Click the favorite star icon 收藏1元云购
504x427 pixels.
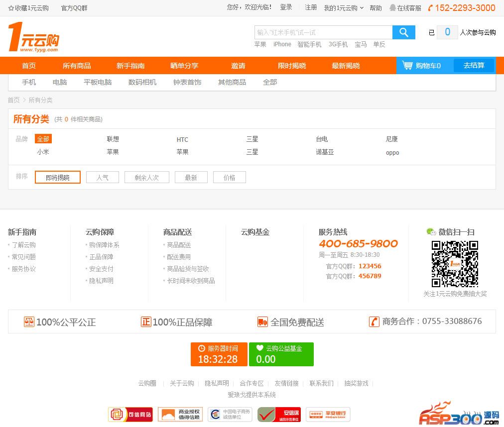click(x=11, y=8)
